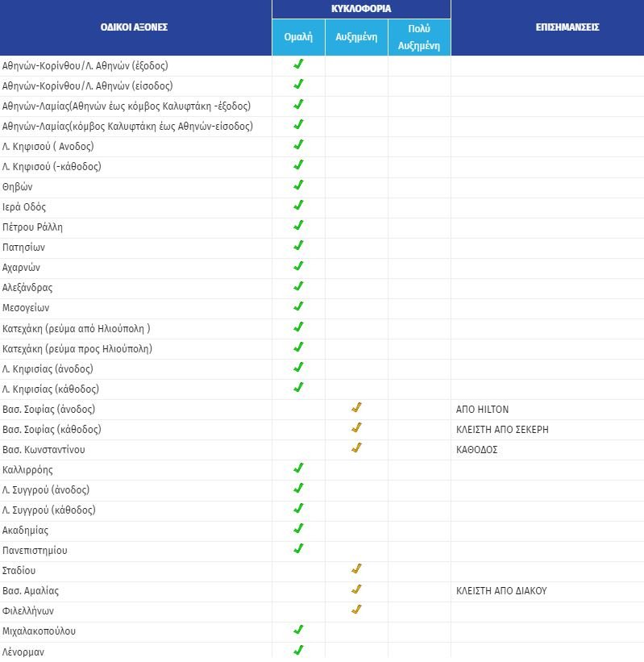The width and height of the screenshot is (644, 662).
Task: Click green checkmark for Αθηνών-Κορίνθου (είσοδος) row
Action: click(298, 85)
